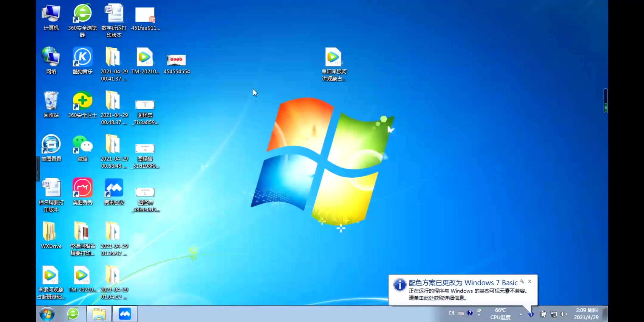Open the network tray icon
Viewport: 644px width, 322px height.
coord(553,314)
